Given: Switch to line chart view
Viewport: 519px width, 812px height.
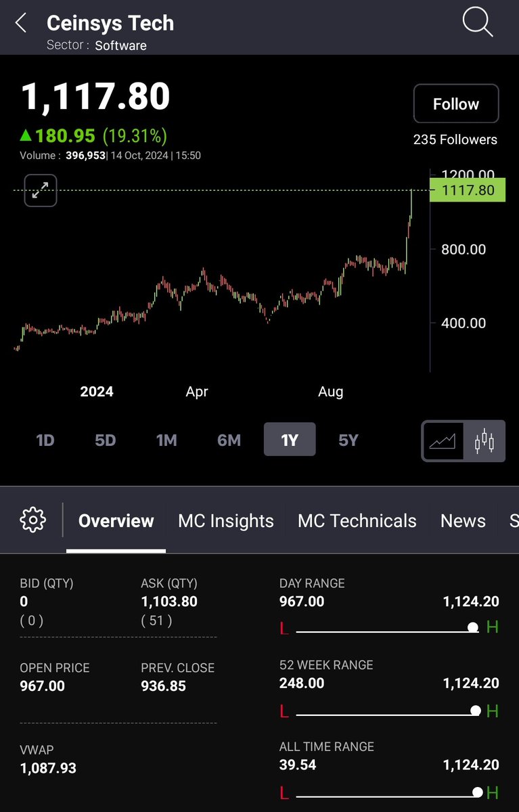Looking at the screenshot, I should pos(443,441).
